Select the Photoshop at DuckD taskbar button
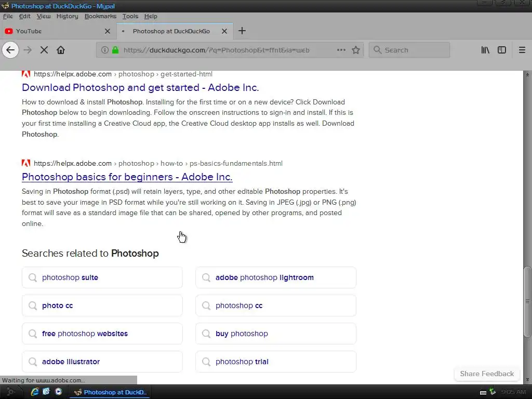The image size is (532, 399). [110, 392]
